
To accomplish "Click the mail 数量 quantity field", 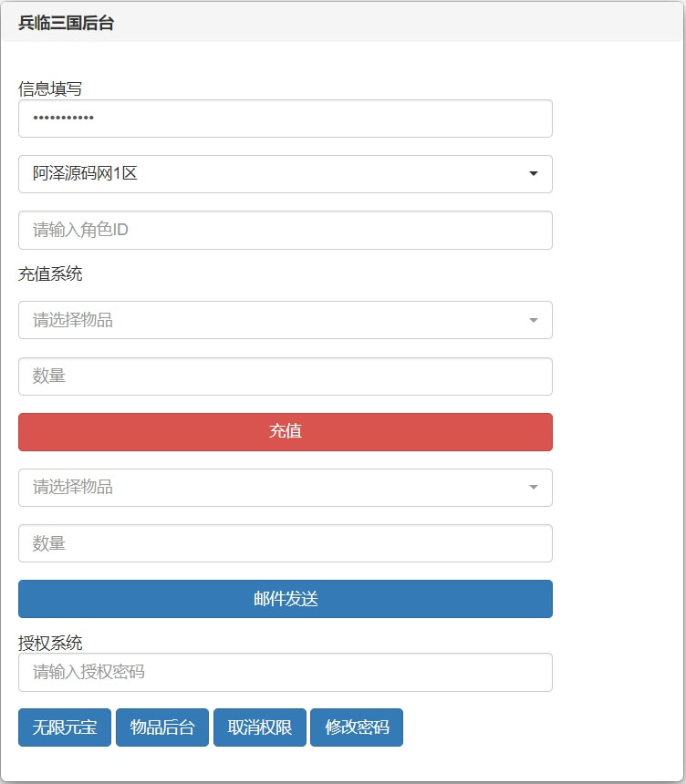I will click(x=285, y=543).
